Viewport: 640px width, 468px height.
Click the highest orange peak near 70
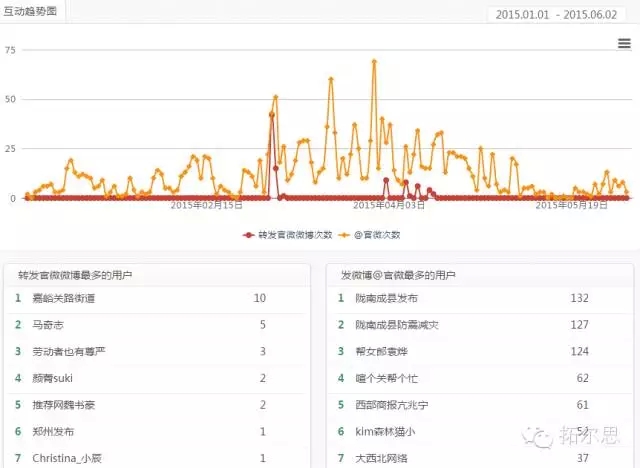(374, 61)
